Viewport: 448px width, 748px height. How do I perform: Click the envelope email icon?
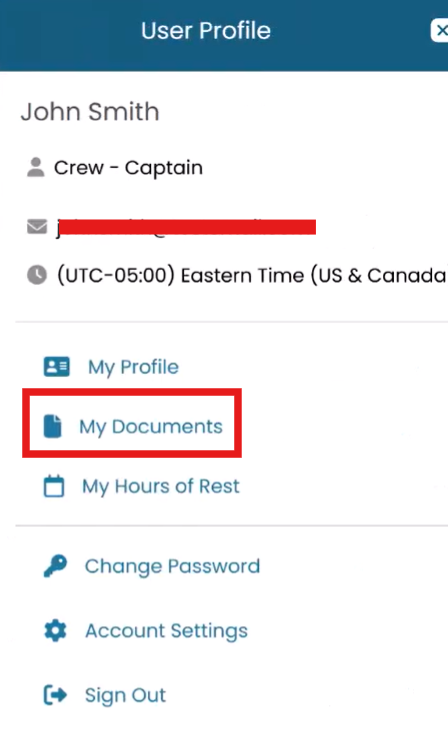(x=37, y=227)
